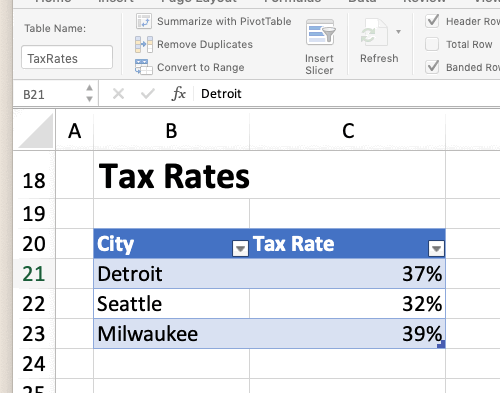Click the Name Box showing B21

(x=50, y=94)
